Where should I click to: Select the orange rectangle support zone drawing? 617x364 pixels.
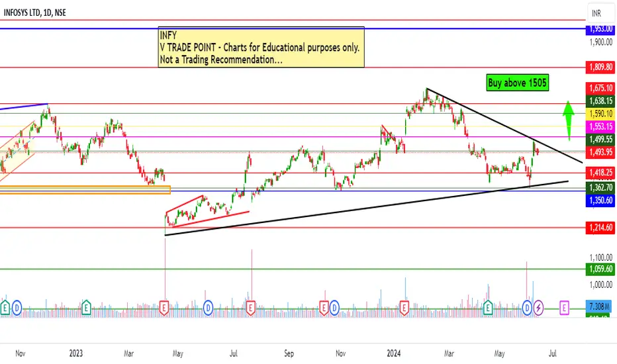(85, 190)
